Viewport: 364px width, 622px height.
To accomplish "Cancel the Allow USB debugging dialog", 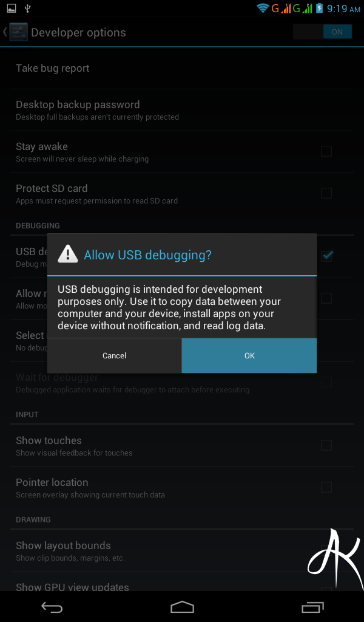I will click(x=114, y=355).
